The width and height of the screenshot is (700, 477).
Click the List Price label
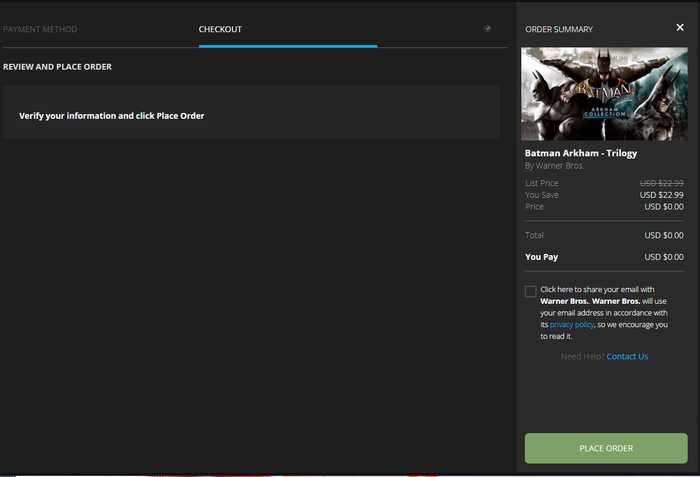[542, 183]
